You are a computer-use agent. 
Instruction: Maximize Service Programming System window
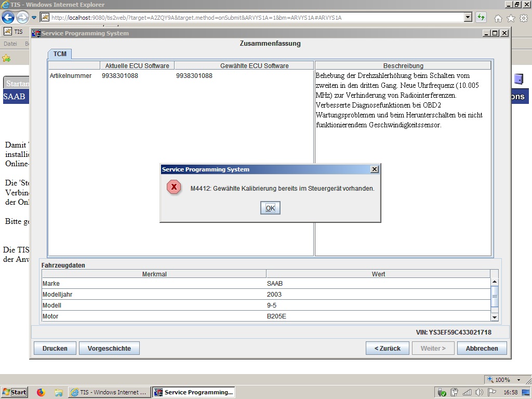tap(495, 33)
